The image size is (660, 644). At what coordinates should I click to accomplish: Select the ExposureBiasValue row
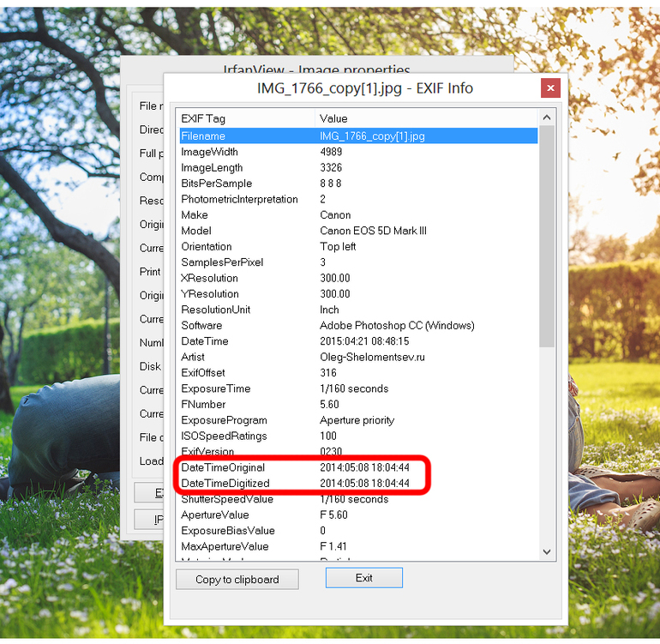tap(358, 531)
